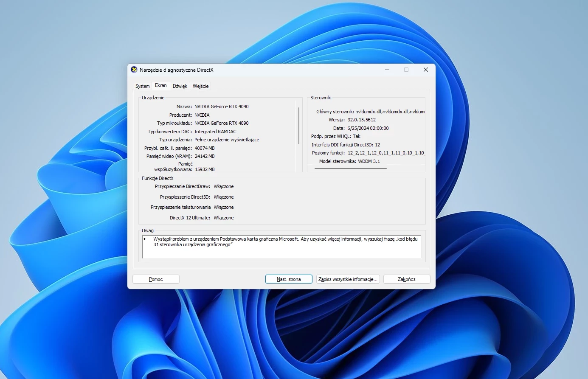The image size is (588, 379).
Task: Go to next page with Nast. strona
Action: (289, 279)
